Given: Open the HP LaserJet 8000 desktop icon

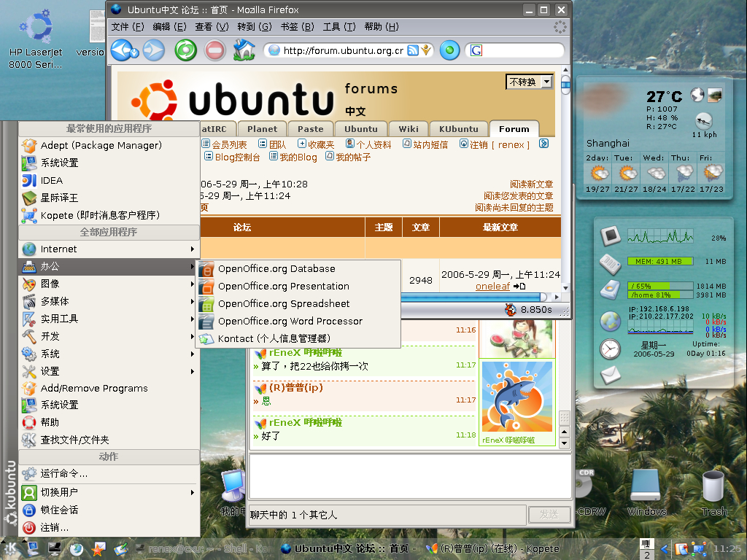Looking at the screenshot, I should pos(36,38).
